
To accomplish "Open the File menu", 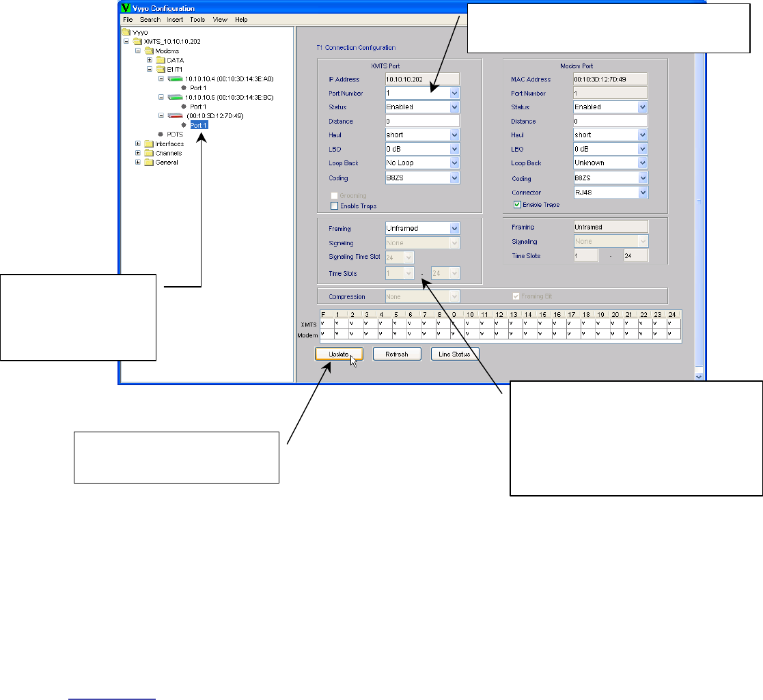I will click(128, 19).
